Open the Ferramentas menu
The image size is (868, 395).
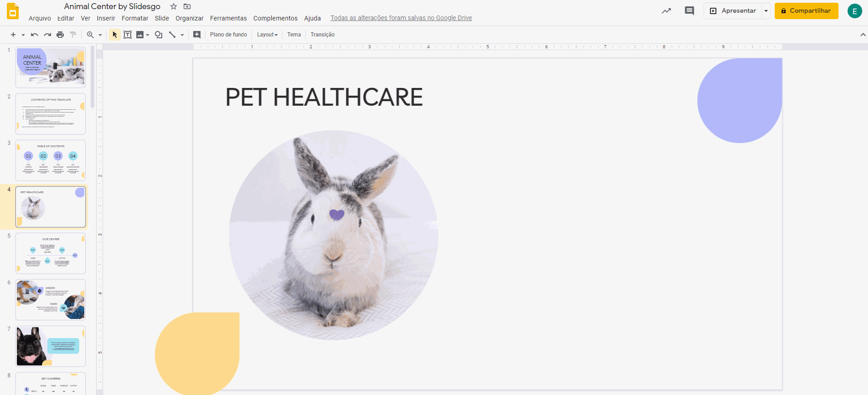click(228, 18)
